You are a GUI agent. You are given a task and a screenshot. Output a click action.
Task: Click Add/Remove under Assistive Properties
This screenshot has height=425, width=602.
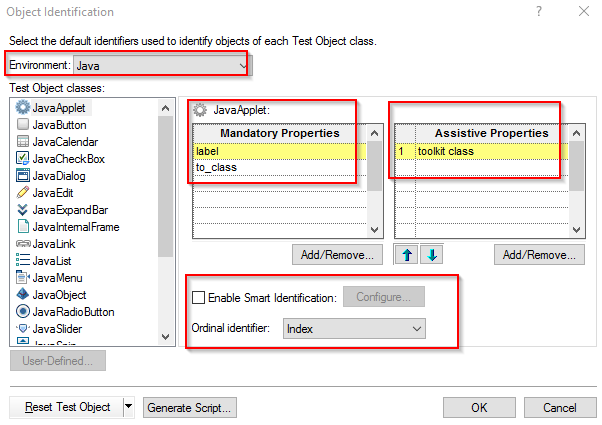(539, 255)
